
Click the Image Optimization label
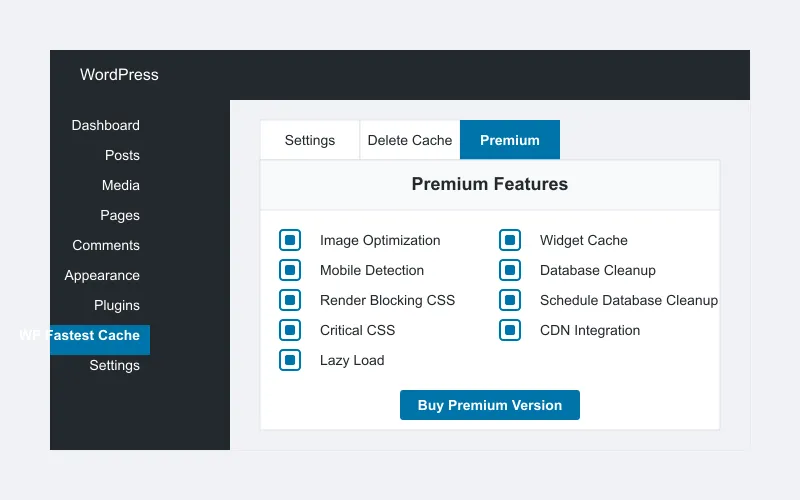coord(380,240)
